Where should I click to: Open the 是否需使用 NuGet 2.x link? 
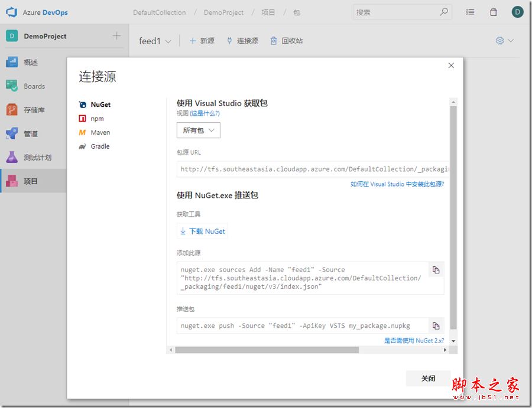coord(414,341)
